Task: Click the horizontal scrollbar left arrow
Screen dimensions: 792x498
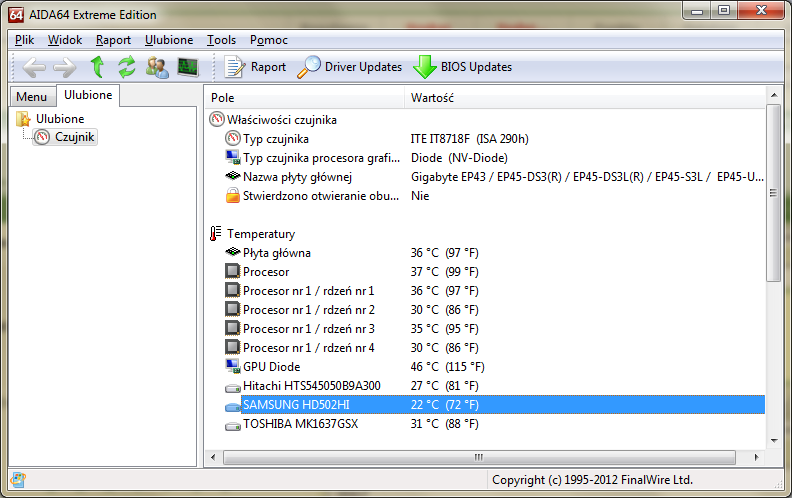Action: click(x=213, y=457)
